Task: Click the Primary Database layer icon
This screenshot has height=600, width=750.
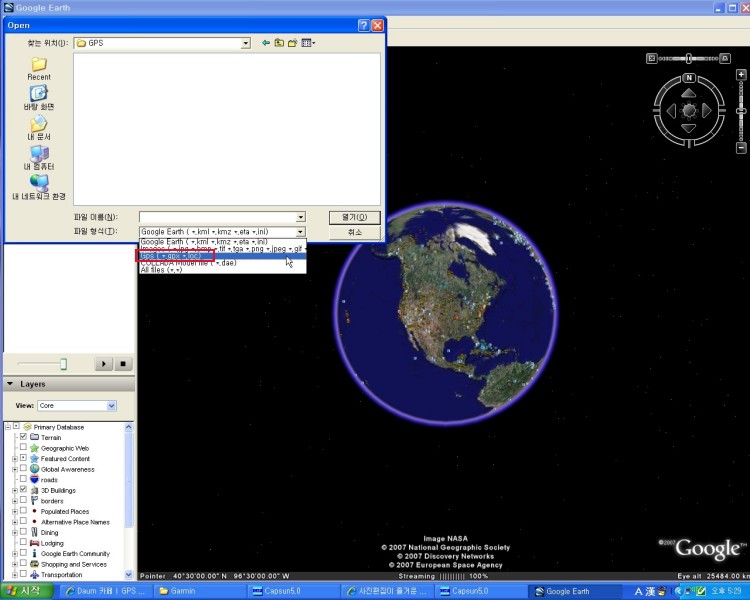Action: coord(27,427)
